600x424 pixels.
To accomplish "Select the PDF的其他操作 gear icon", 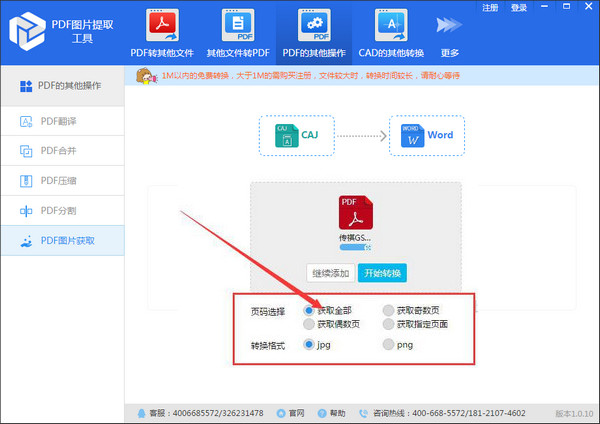I will pos(314,25).
